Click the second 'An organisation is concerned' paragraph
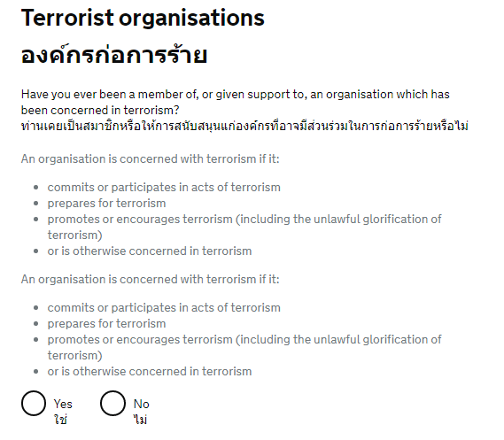This screenshot has height=440, width=504. [150, 279]
